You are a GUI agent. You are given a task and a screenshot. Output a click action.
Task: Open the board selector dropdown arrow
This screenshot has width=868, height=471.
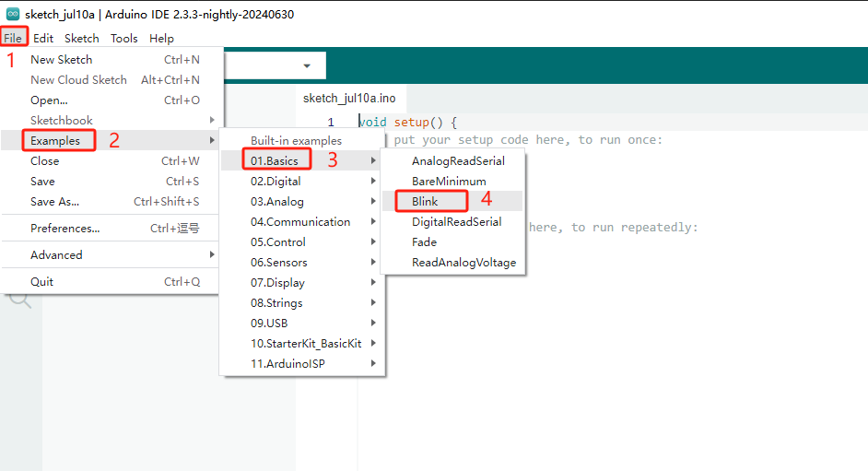(x=307, y=65)
